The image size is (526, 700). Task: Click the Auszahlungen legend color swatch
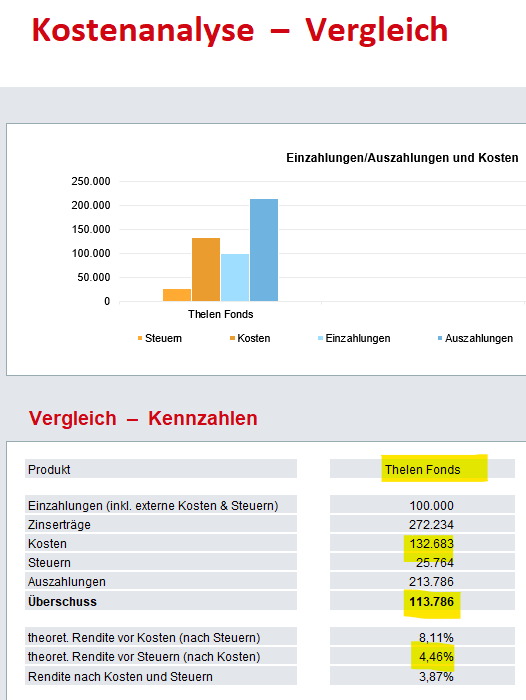[x=440, y=338]
